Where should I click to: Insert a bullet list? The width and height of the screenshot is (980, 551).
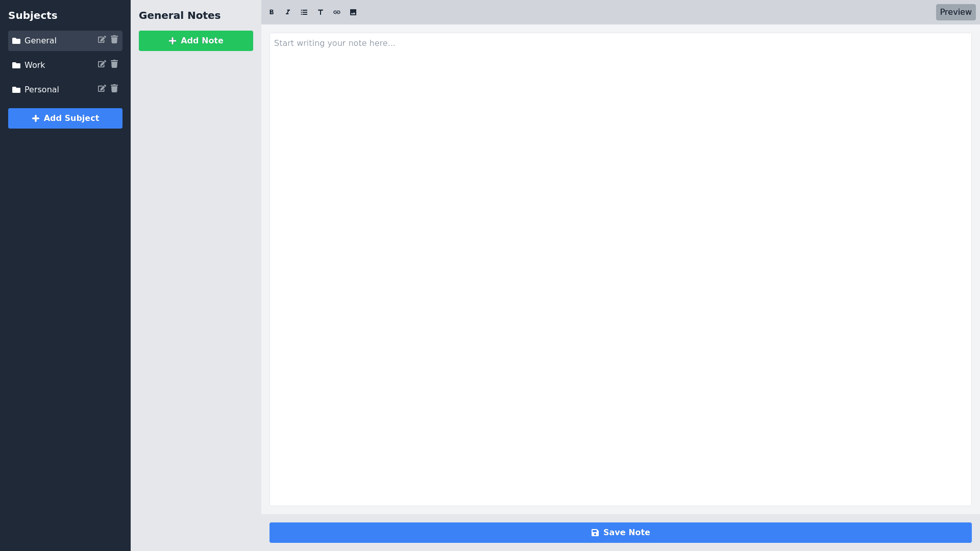click(x=304, y=12)
